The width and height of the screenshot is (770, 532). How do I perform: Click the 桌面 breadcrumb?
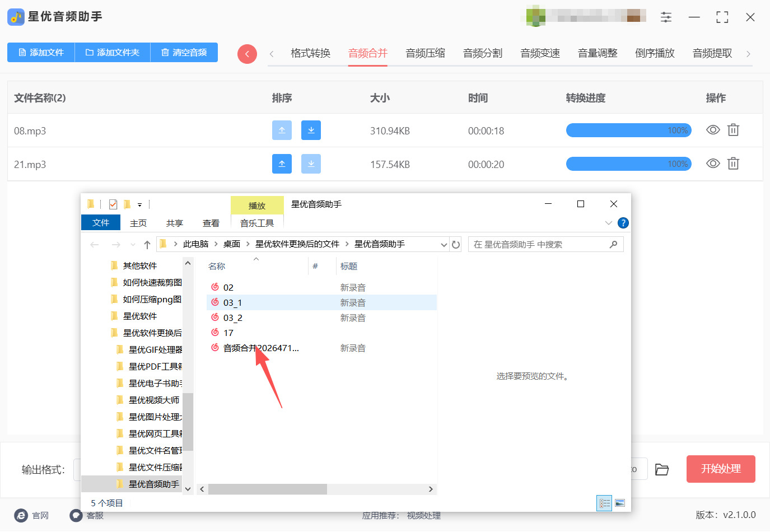pos(232,244)
